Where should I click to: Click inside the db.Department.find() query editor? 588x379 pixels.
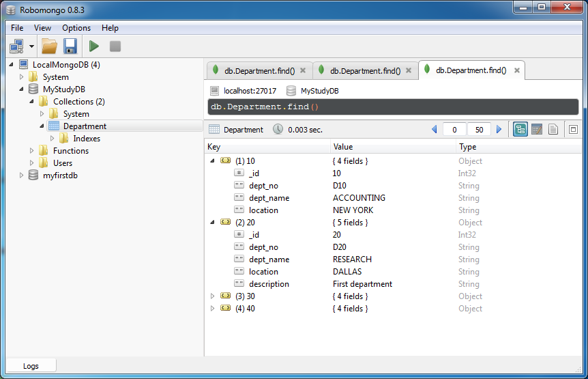[x=393, y=107]
